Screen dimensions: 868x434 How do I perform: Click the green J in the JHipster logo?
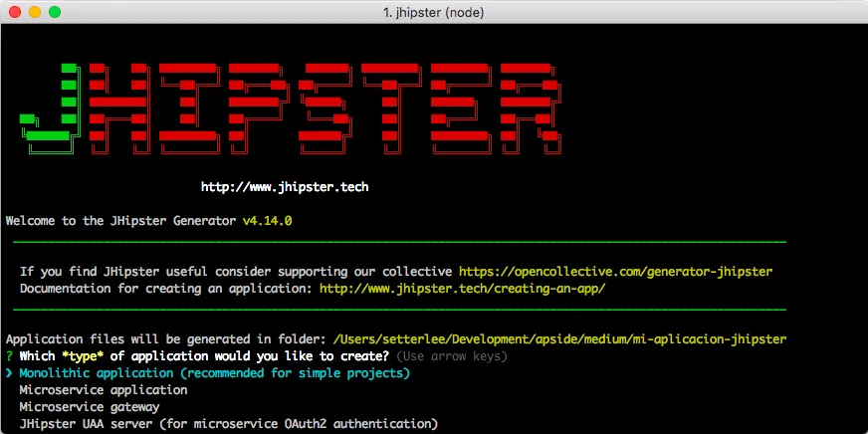tap(50, 108)
